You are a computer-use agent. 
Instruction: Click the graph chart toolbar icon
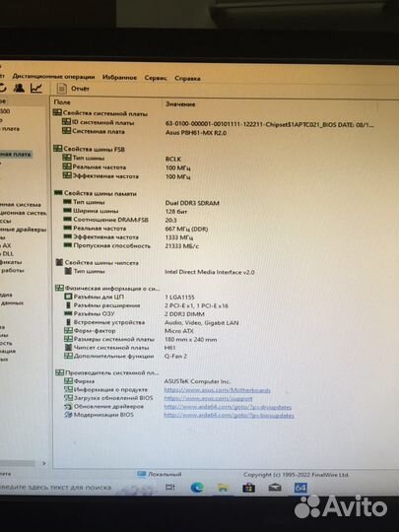36,89
